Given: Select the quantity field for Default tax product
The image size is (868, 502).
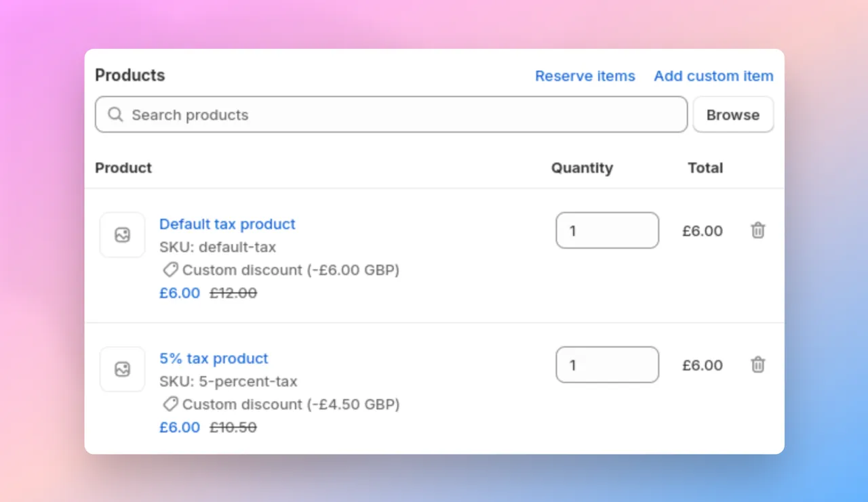Looking at the screenshot, I should 607,230.
